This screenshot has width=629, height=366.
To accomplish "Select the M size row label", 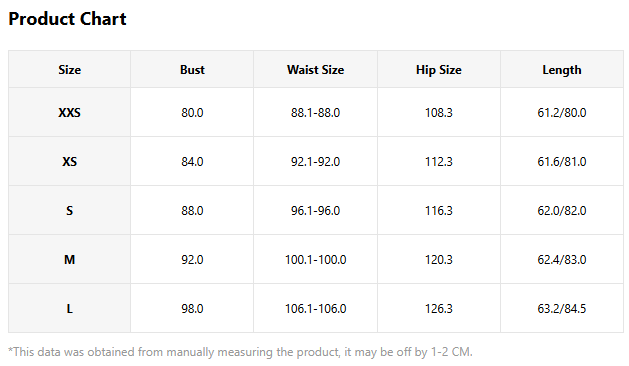I will click(69, 259).
